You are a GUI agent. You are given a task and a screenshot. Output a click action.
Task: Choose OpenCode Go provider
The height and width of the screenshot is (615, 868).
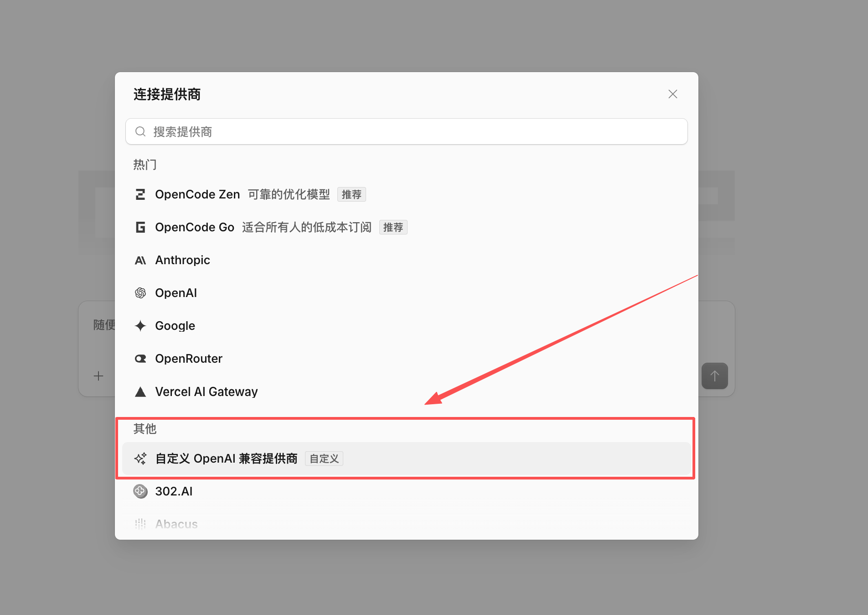tap(406, 227)
